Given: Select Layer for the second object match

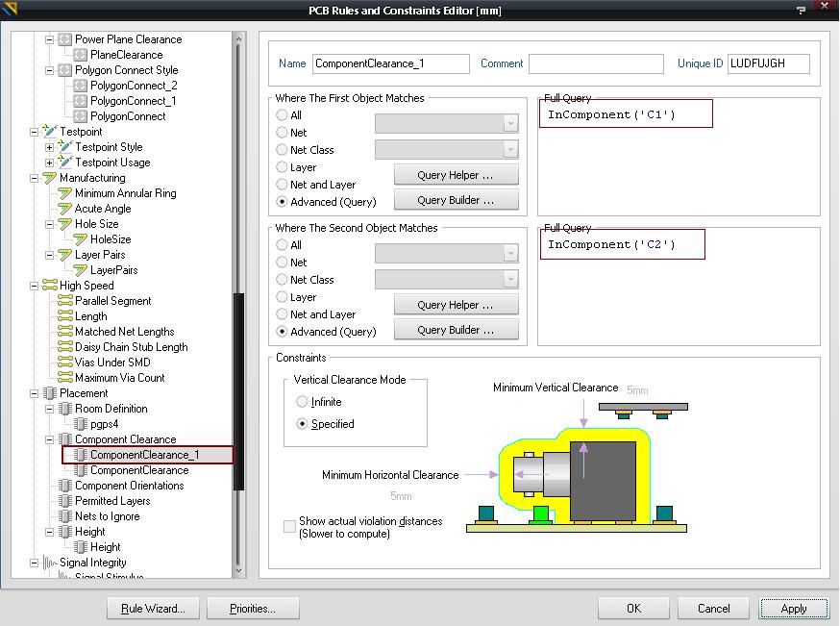Looking at the screenshot, I should 282,296.
